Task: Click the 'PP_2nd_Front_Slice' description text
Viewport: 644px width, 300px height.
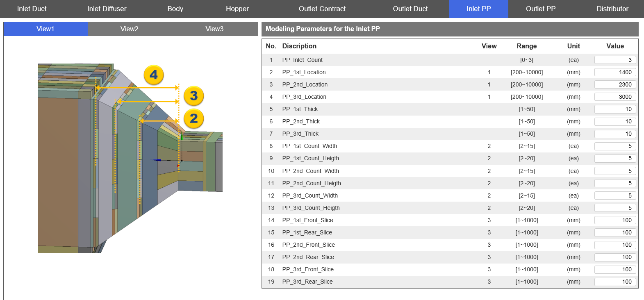Action: tap(308, 245)
